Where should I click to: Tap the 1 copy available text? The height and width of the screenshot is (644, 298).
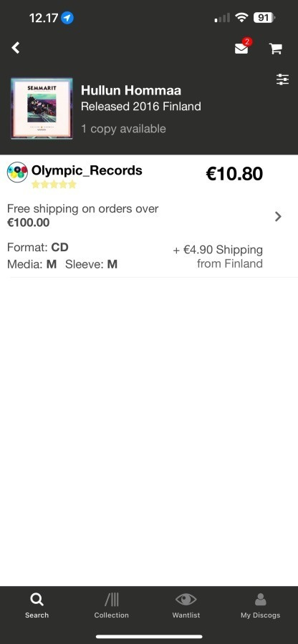(123, 129)
